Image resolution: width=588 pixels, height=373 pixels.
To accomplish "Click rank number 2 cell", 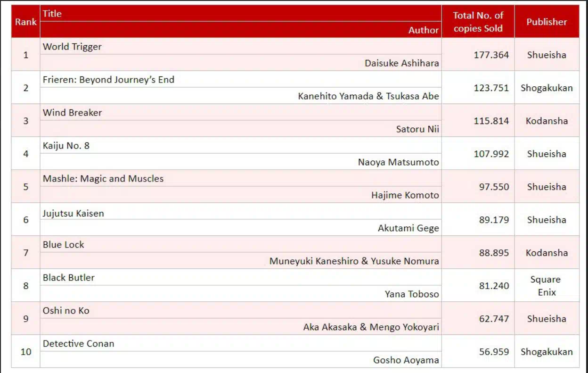I will point(25,88).
